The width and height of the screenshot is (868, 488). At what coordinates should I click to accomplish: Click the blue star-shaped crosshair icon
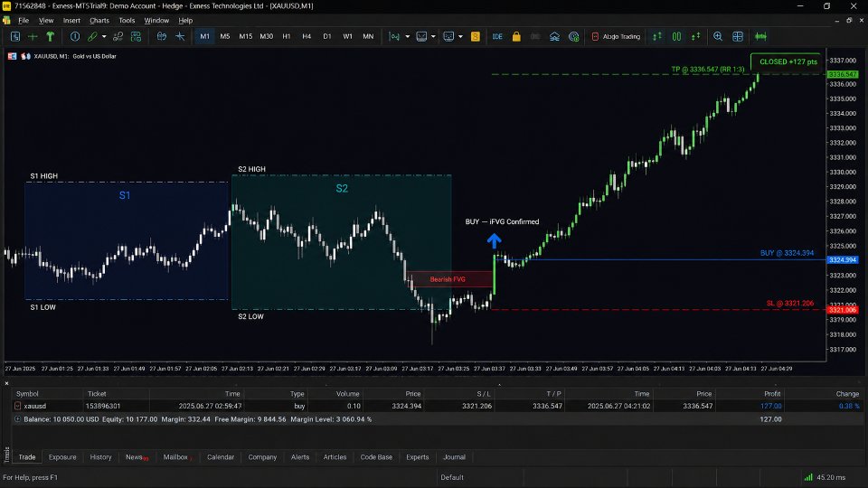180,36
